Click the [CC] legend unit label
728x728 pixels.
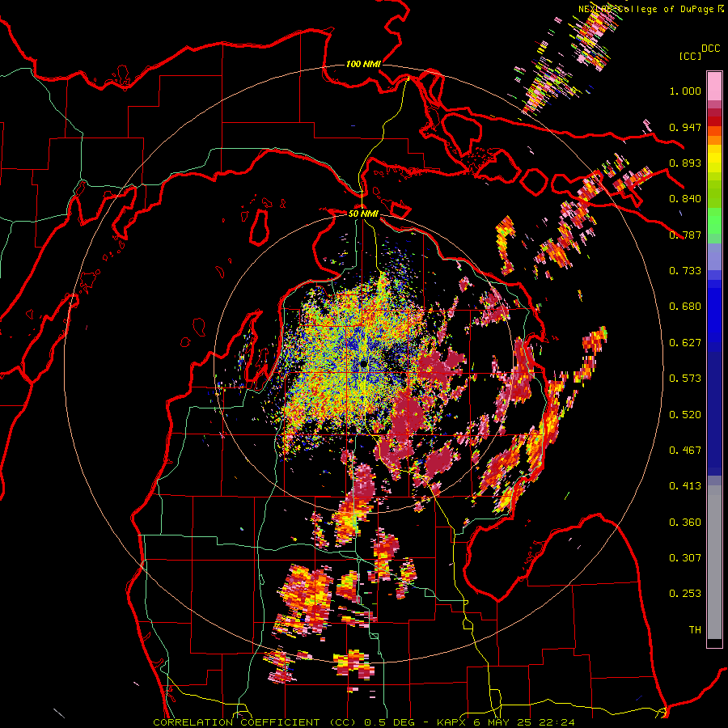[690, 56]
